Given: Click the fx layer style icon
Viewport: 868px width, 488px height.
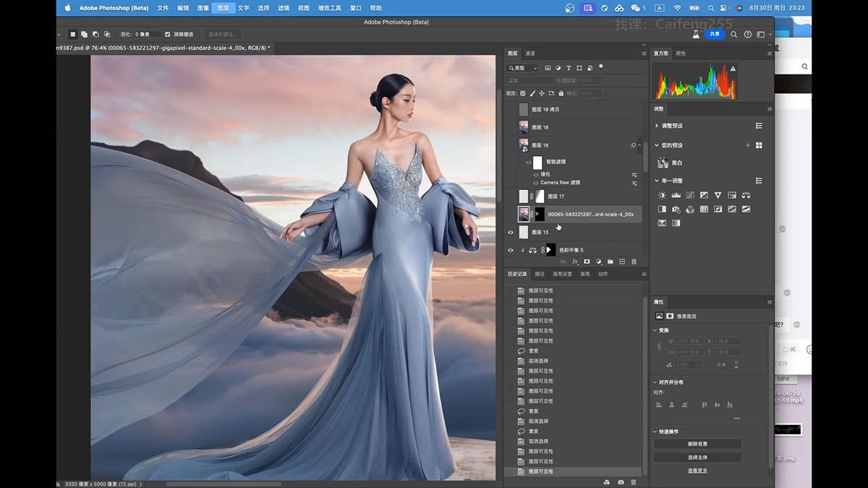Looking at the screenshot, I should [575, 262].
